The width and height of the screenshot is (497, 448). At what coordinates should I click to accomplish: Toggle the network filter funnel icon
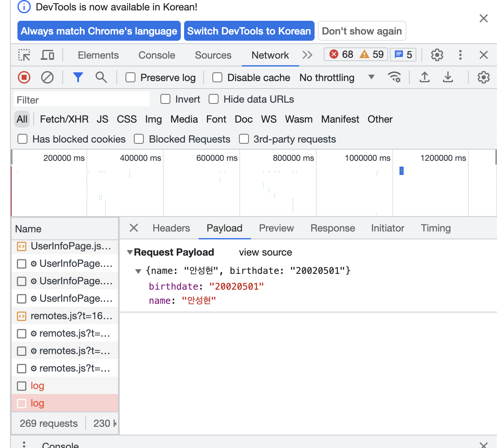pos(78,77)
